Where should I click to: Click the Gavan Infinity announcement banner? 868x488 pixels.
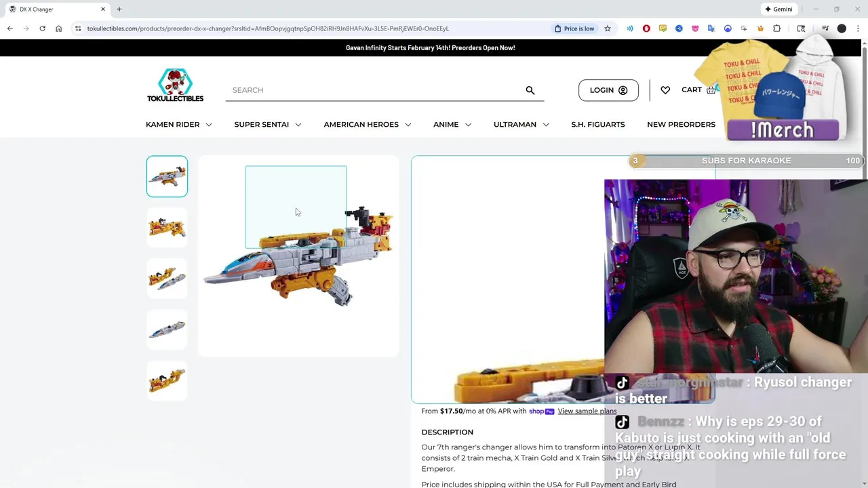[430, 47]
